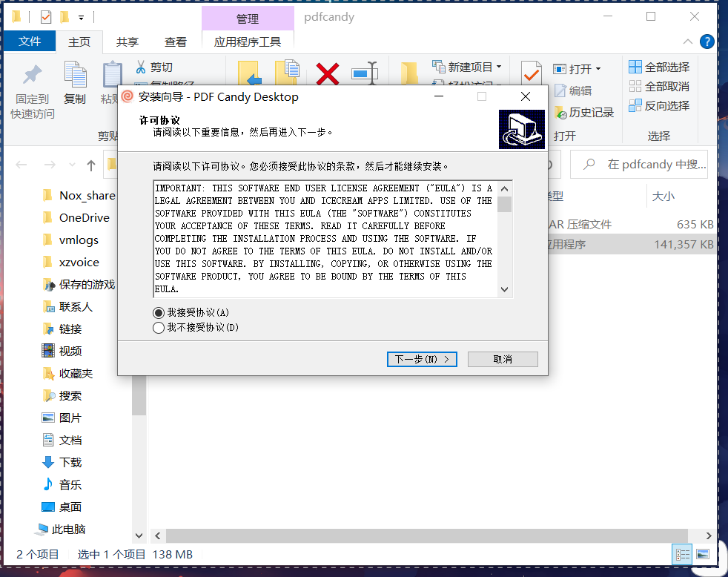Click the Copy to folder icon
The width and height of the screenshot is (728, 577).
(x=287, y=73)
